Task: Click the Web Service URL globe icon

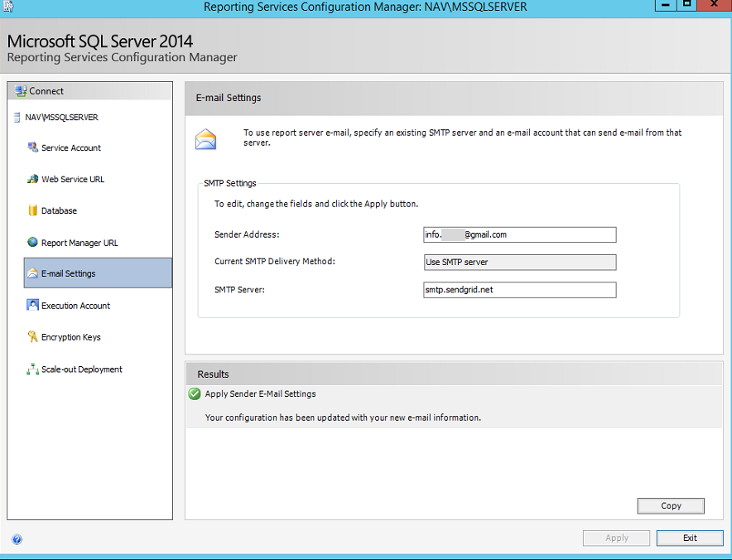Action: [x=33, y=179]
